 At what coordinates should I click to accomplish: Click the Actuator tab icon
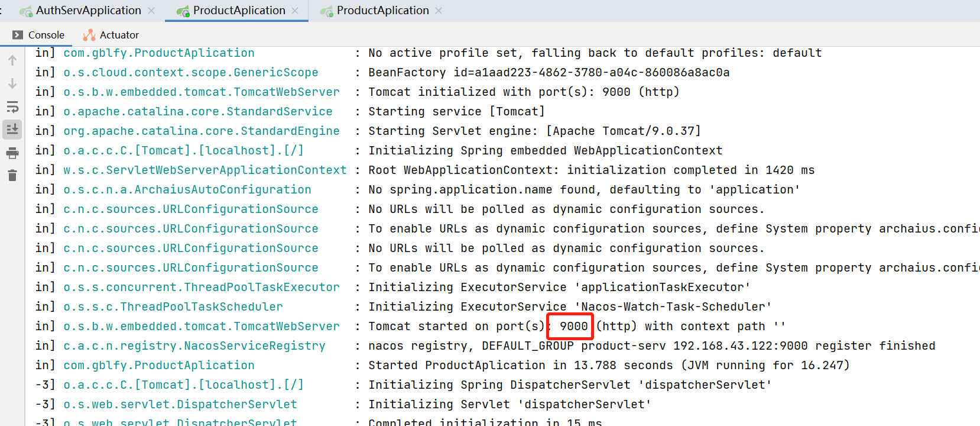click(x=89, y=35)
